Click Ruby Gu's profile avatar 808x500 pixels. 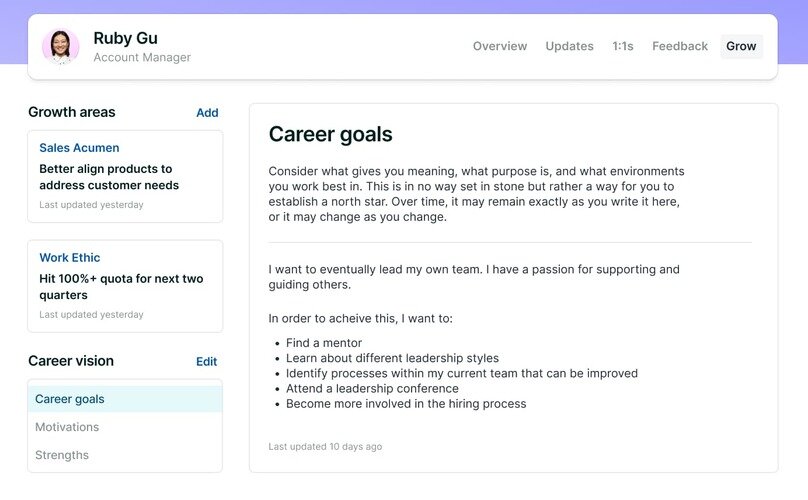(x=61, y=46)
